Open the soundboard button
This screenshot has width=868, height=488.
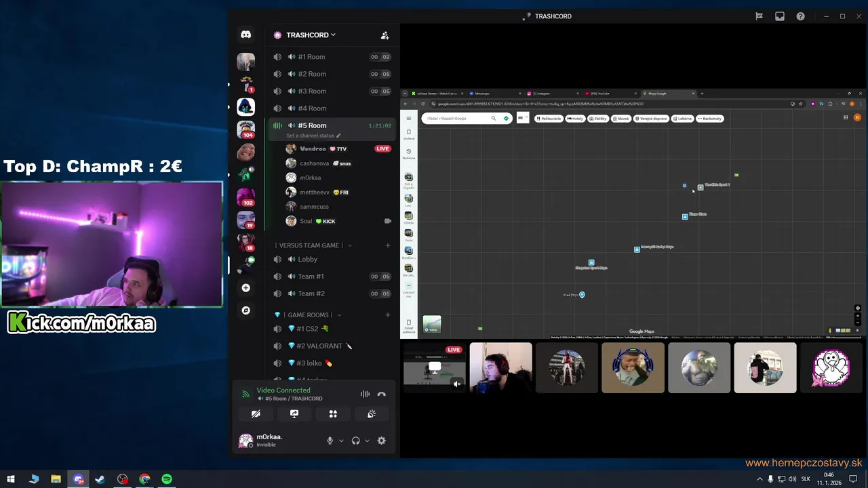[x=372, y=413]
